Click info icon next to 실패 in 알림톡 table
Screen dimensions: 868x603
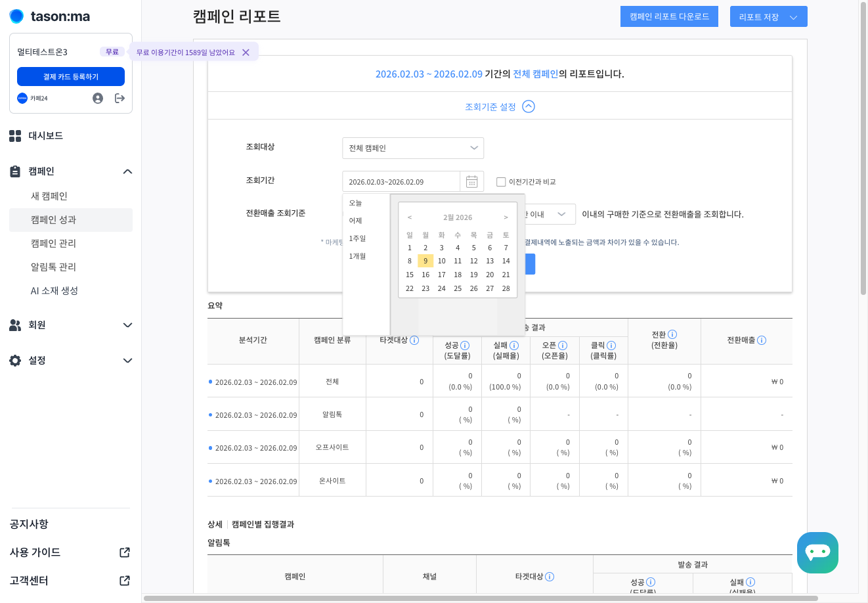coord(750,582)
